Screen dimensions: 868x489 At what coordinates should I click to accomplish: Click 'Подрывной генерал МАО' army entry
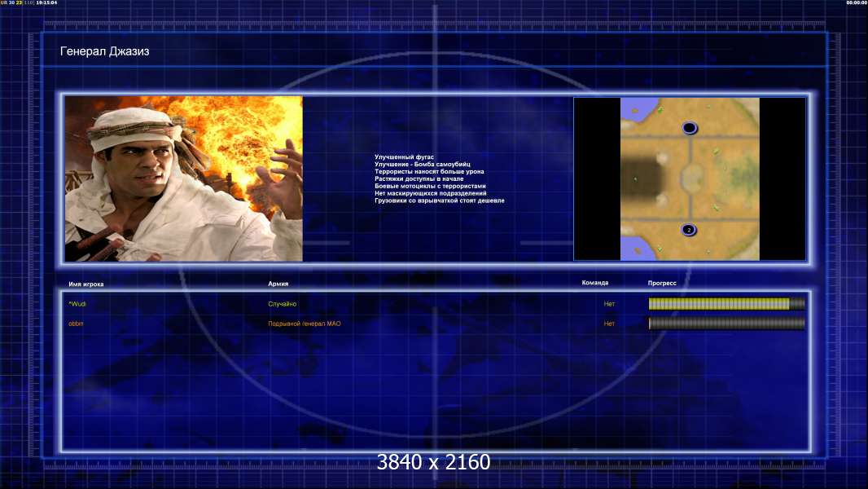pos(305,324)
